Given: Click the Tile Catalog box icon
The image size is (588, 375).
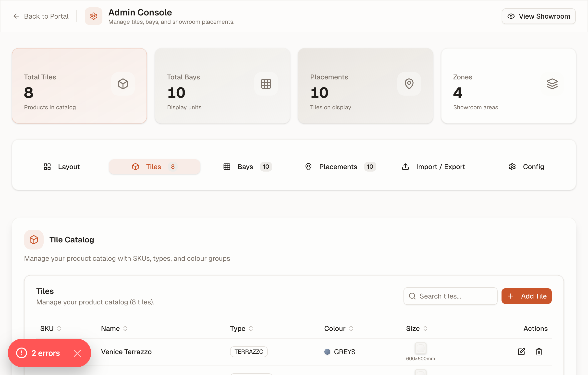Looking at the screenshot, I should [34, 239].
